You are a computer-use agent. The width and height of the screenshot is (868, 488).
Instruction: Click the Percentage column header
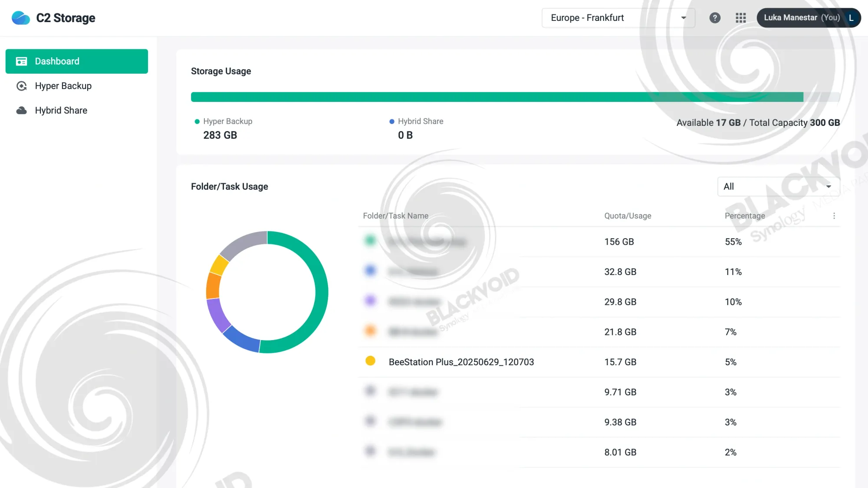(x=745, y=216)
